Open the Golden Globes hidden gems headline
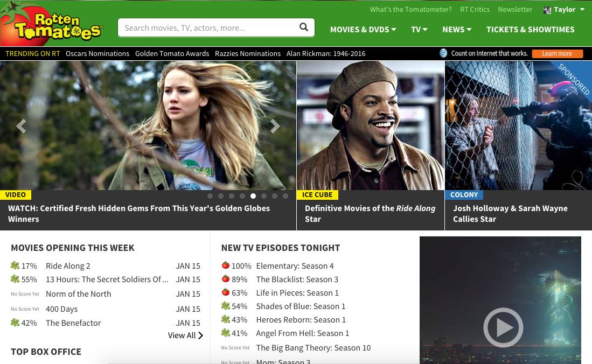The image size is (592, 364). coord(139,214)
